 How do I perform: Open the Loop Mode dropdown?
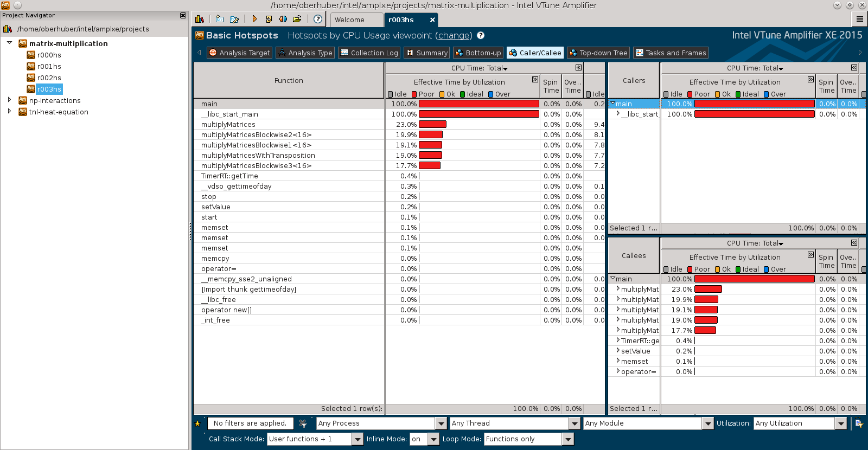click(568, 439)
